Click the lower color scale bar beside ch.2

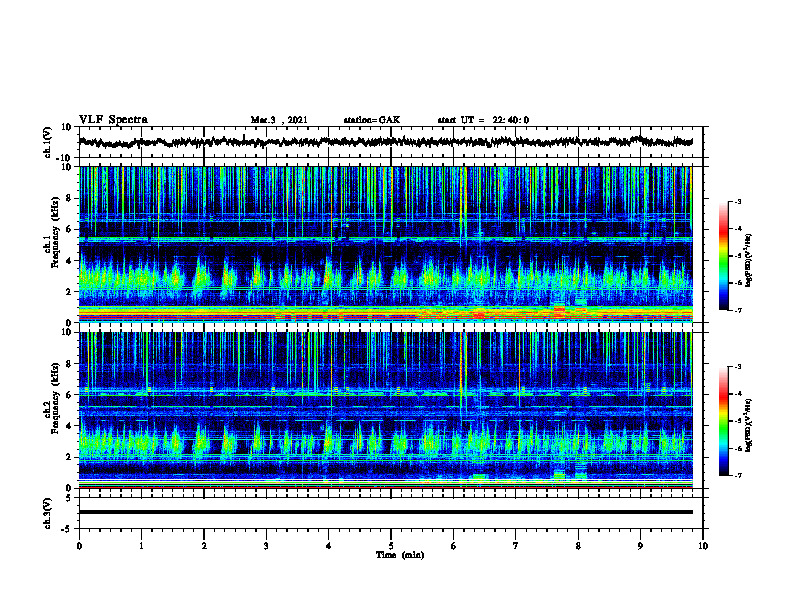coord(723,421)
